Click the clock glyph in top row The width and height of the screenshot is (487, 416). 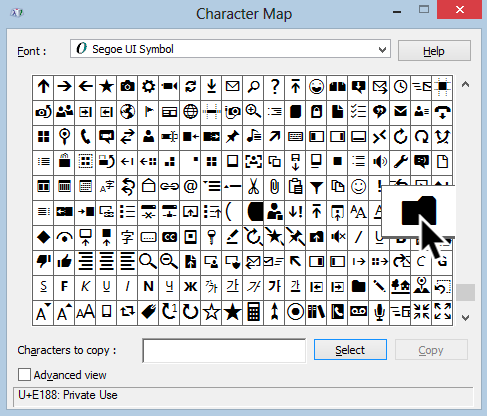[400, 87]
